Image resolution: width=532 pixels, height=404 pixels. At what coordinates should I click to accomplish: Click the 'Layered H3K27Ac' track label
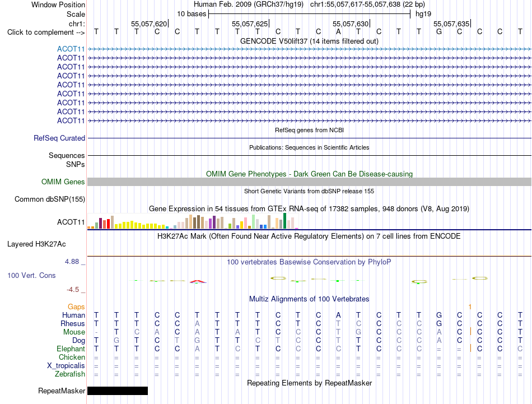36,244
